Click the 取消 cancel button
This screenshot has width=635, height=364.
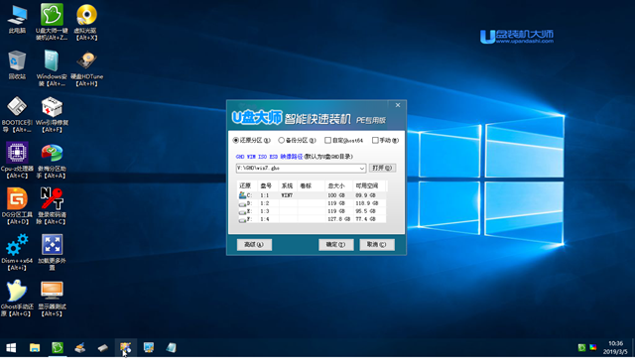377,245
